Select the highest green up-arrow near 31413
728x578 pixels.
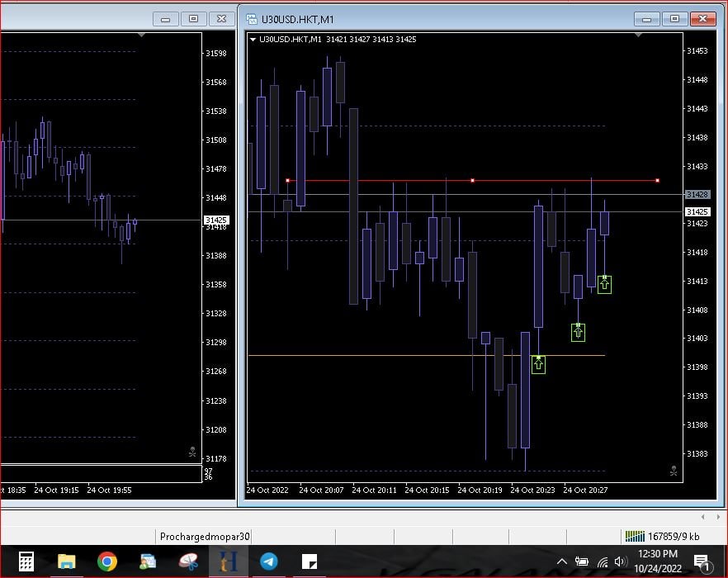(604, 284)
